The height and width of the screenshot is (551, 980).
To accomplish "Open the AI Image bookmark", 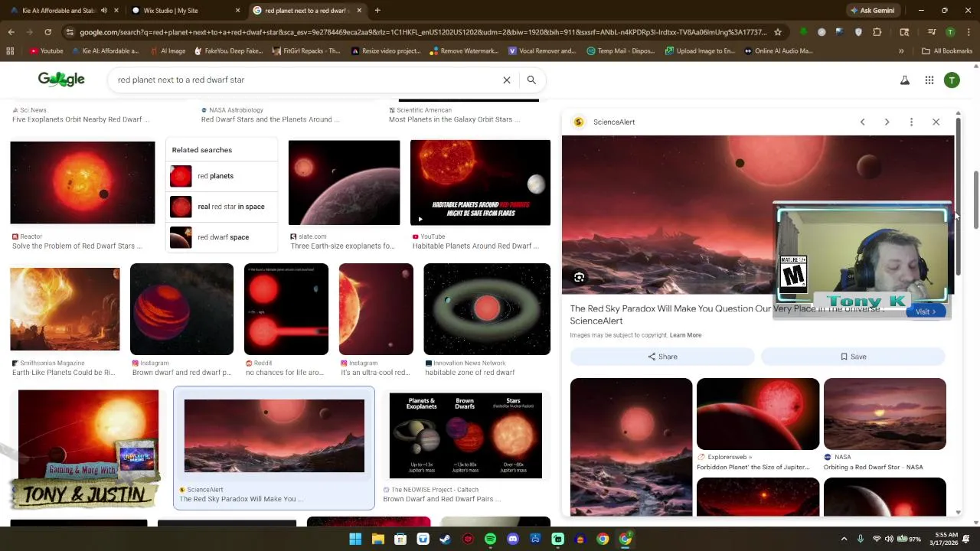I will point(167,51).
